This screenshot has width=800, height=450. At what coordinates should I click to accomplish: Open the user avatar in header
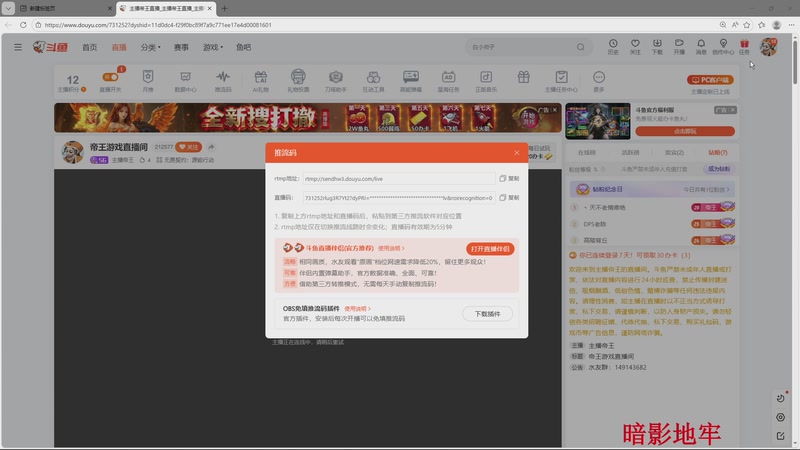point(768,47)
